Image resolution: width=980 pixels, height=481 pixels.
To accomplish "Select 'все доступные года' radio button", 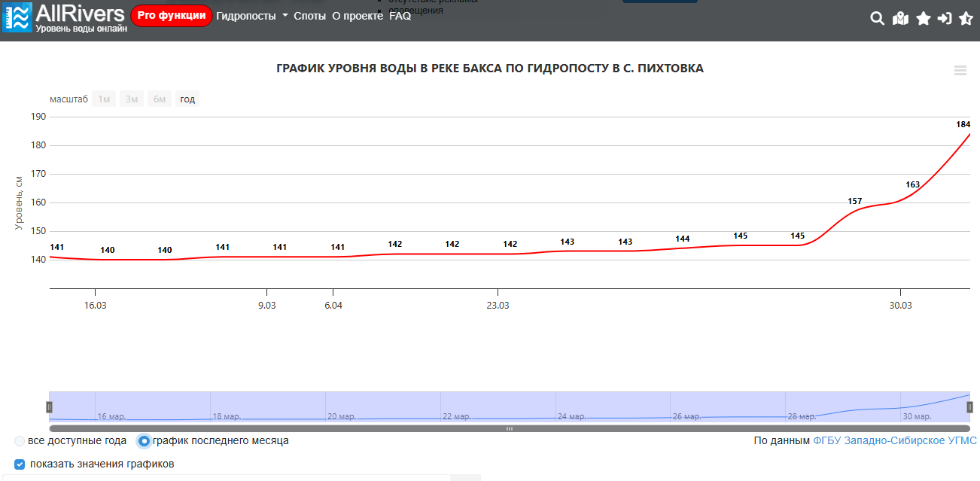I will tap(20, 441).
